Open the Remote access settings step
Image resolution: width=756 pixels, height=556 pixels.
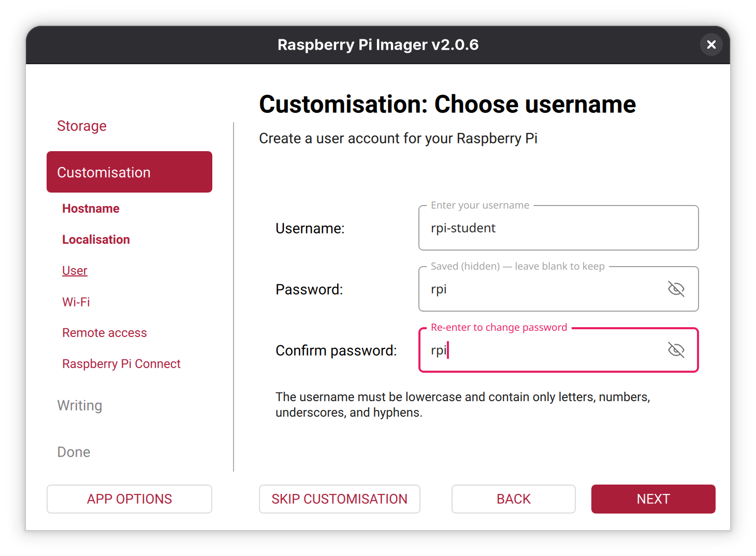tap(105, 333)
